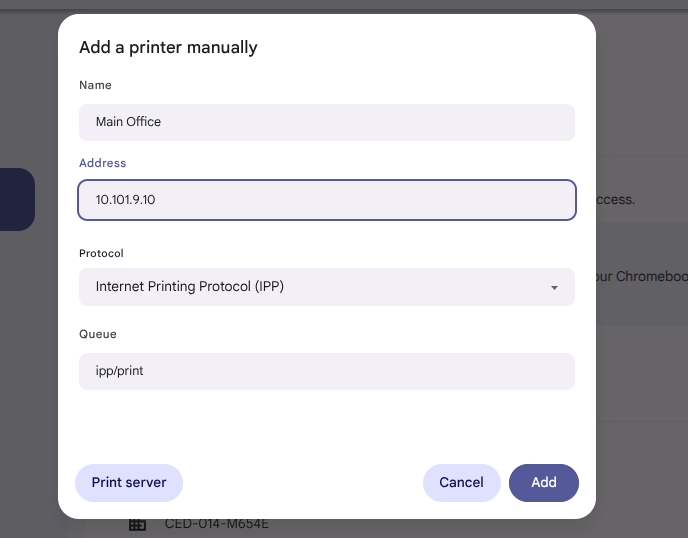Click the Protocol dropdown arrow icon
Screen dimensions: 688x538
554,287
